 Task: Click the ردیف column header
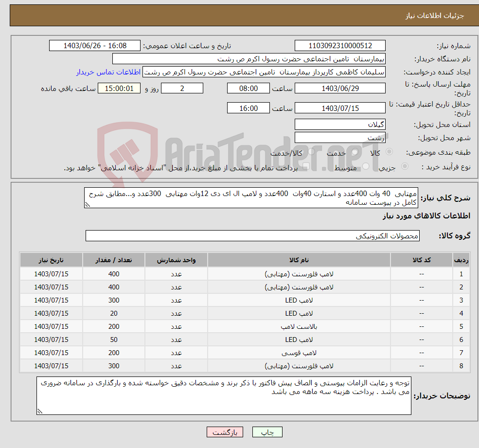click(x=461, y=260)
